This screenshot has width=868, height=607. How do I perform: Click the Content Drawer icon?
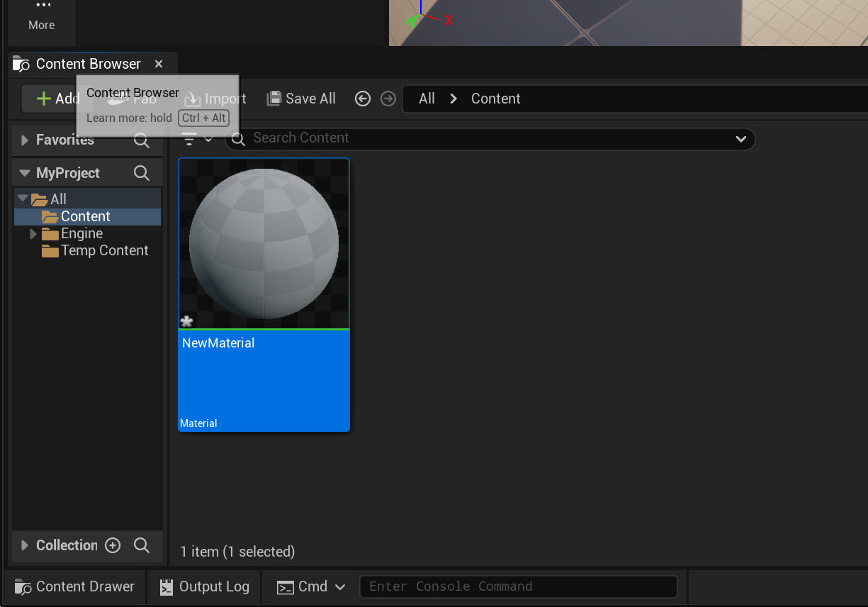tap(23, 587)
